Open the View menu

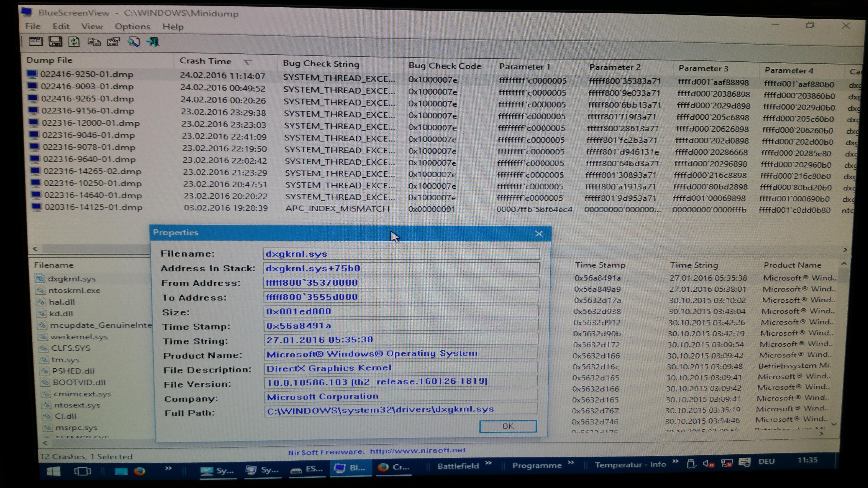coord(92,26)
